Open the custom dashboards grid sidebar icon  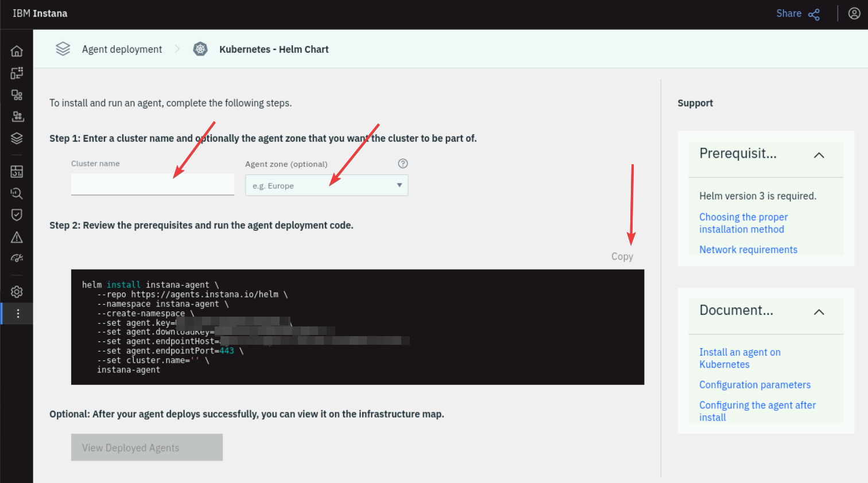click(x=17, y=172)
